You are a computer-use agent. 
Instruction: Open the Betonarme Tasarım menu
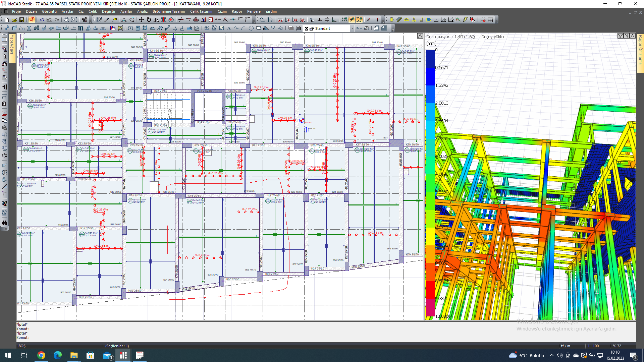(169, 11)
